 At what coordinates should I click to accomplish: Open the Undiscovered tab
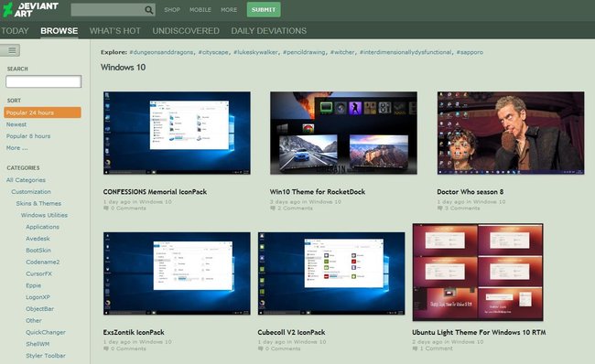186,31
